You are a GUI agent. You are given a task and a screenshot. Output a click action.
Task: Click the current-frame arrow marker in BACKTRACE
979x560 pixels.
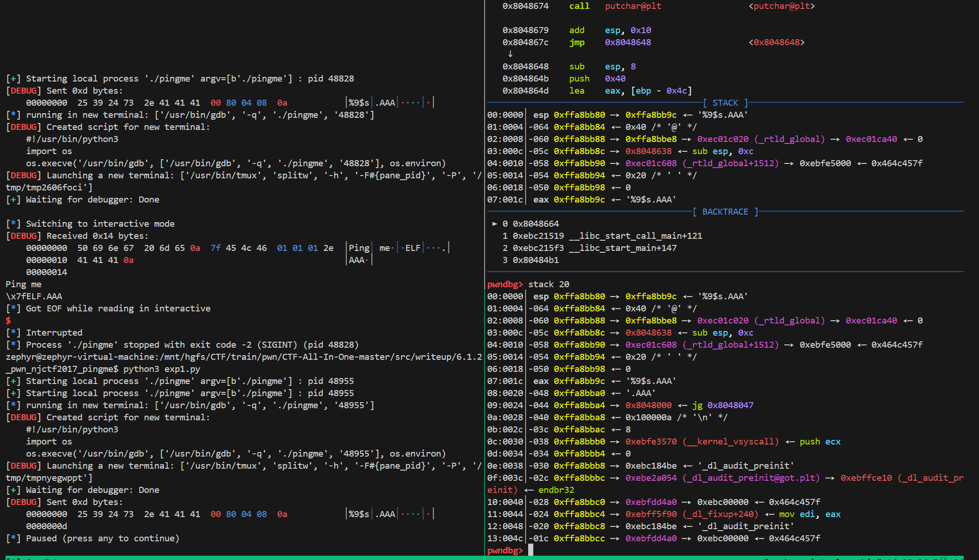495,224
